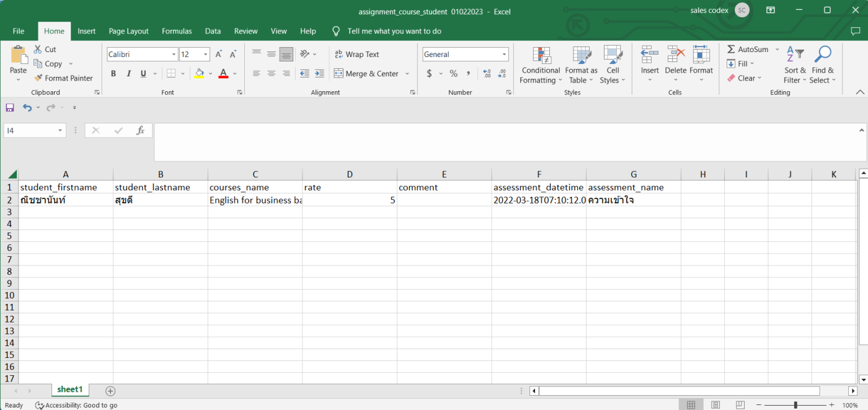Click the Percent Style icon
Viewport: 868px width, 410px height.
pos(453,73)
